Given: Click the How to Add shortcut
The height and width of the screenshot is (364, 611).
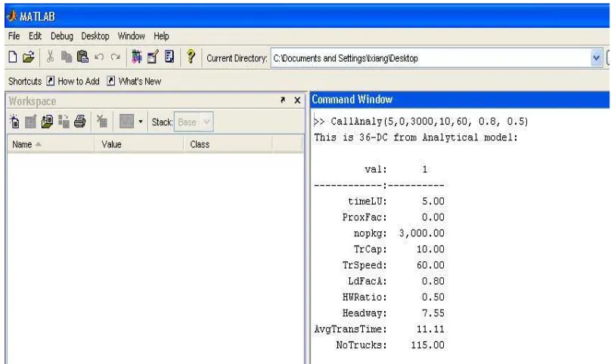Looking at the screenshot, I should (x=73, y=81).
